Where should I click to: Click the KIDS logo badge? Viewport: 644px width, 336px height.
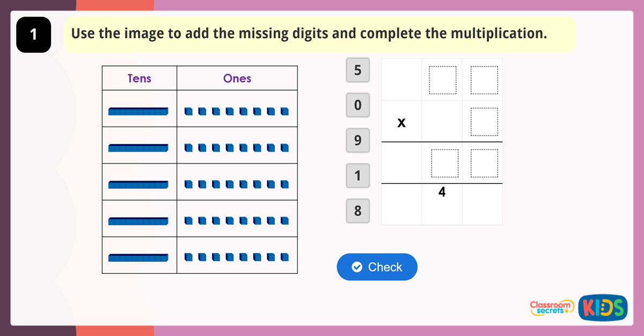pyautogui.click(x=603, y=308)
